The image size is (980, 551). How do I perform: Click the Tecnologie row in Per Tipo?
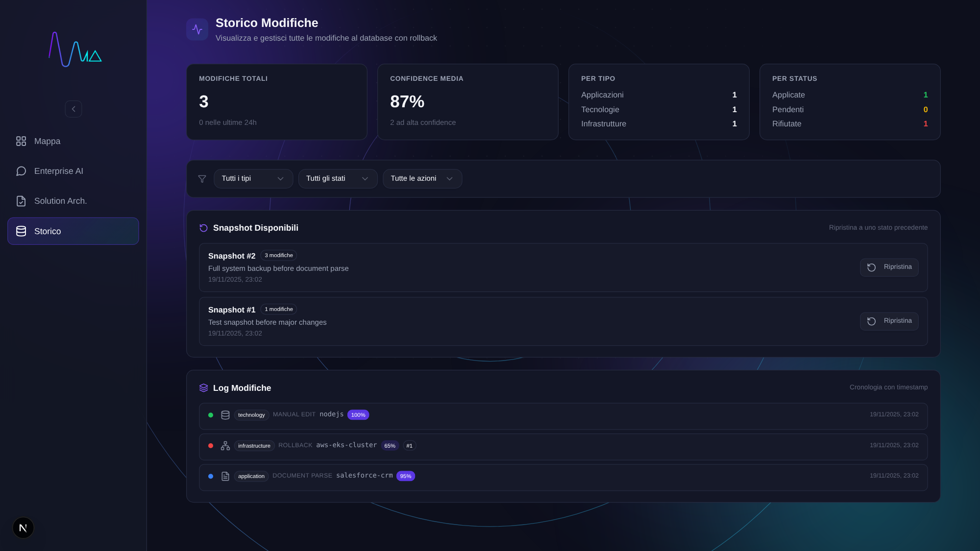[x=659, y=110]
